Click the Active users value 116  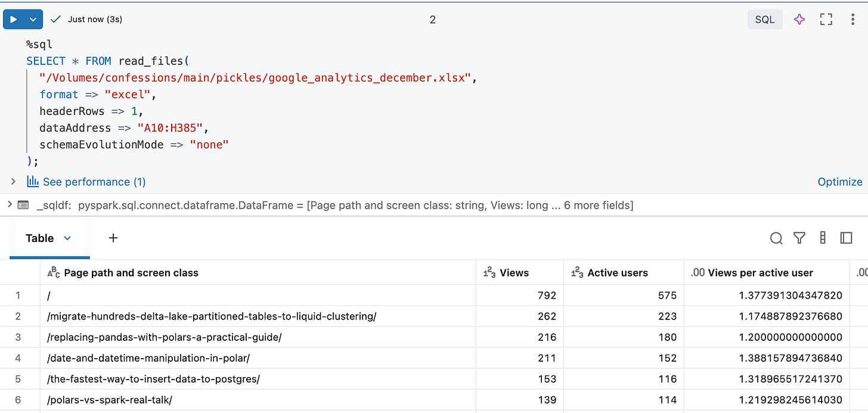[667, 379]
